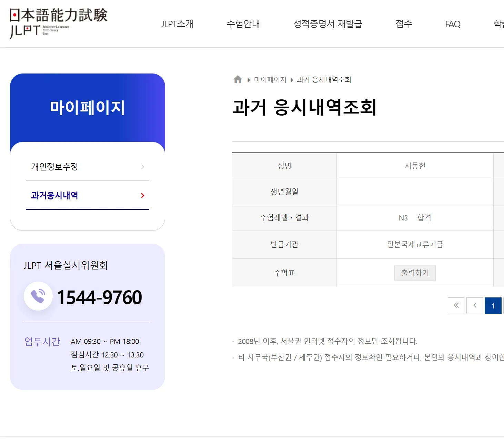
Task: Click the JLPT logo in header
Action: click(59, 23)
